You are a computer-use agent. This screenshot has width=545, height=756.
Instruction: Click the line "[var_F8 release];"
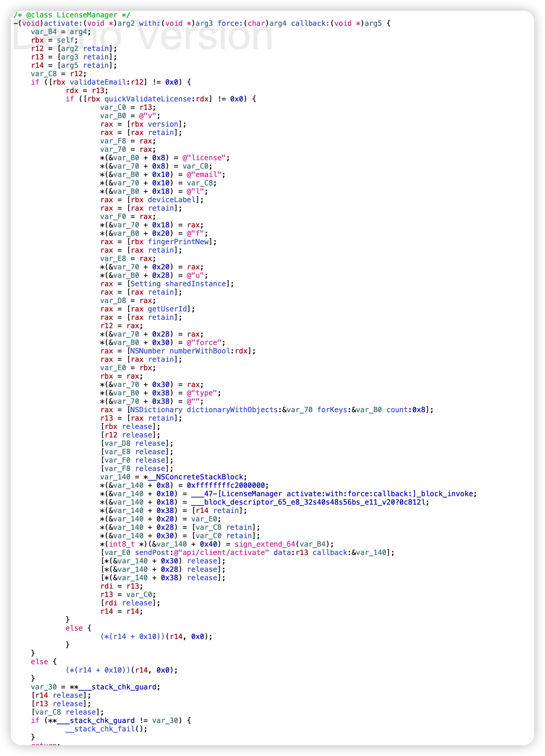pyautogui.click(x=137, y=469)
